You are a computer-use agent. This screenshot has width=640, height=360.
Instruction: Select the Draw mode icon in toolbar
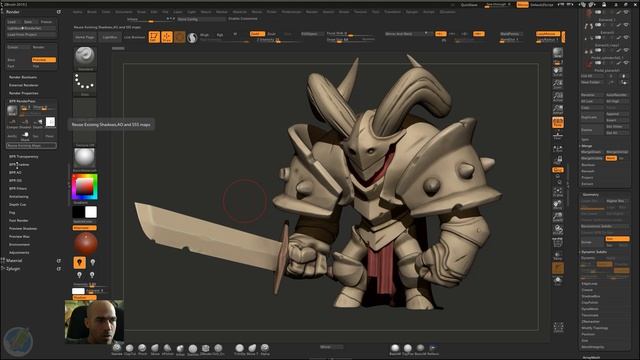167,37
